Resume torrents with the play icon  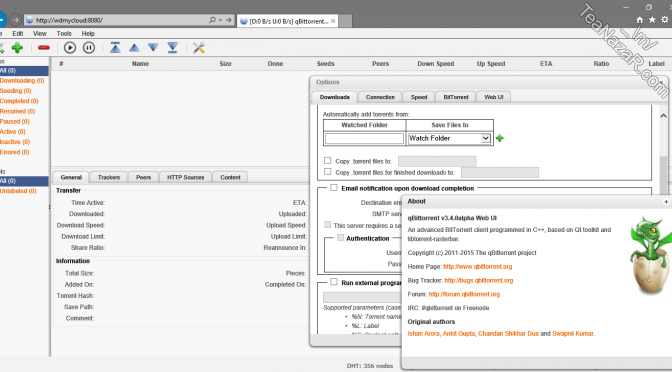point(70,48)
